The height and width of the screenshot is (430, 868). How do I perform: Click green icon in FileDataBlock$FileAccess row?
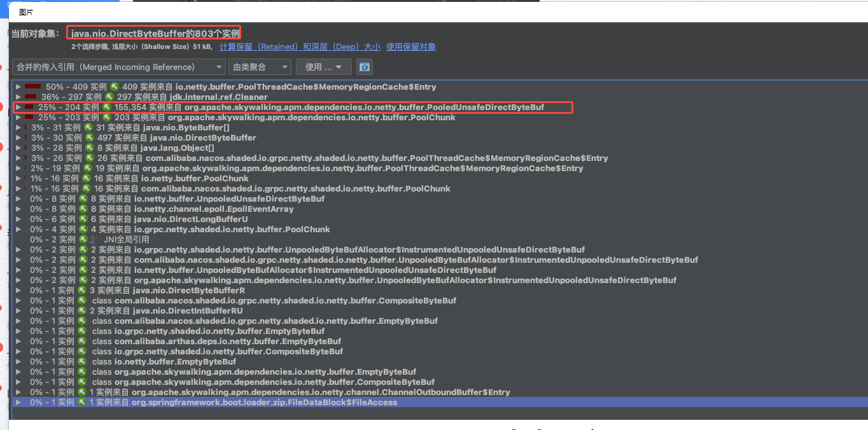click(82, 402)
